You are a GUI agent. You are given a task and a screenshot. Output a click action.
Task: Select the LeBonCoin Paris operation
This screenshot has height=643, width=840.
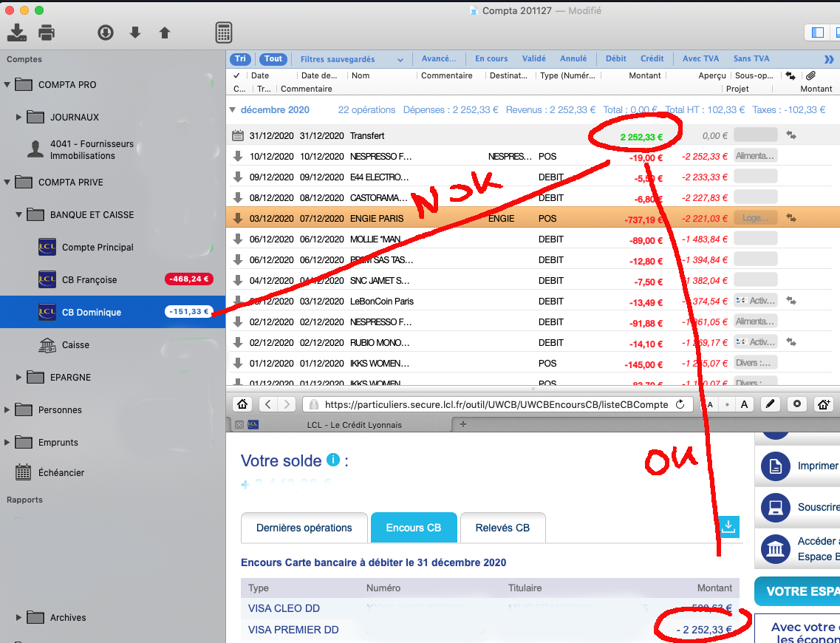[x=533, y=301]
